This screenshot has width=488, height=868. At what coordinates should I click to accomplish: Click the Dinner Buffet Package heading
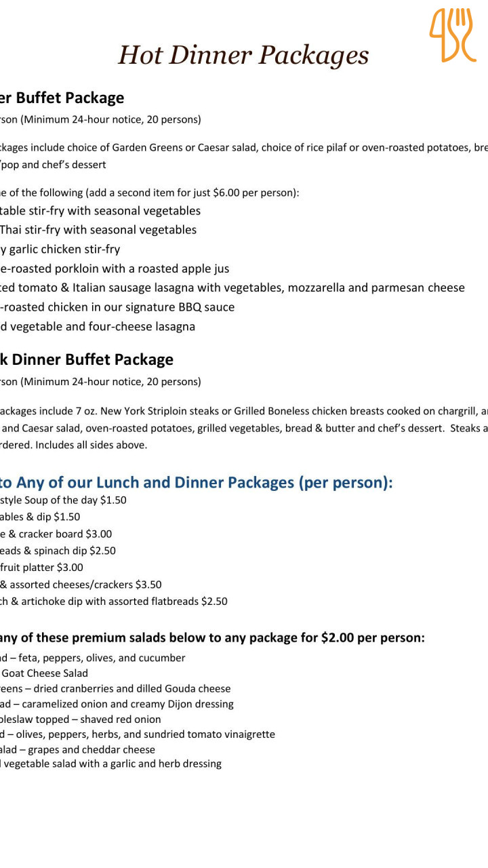pyautogui.click(x=87, y=359)
